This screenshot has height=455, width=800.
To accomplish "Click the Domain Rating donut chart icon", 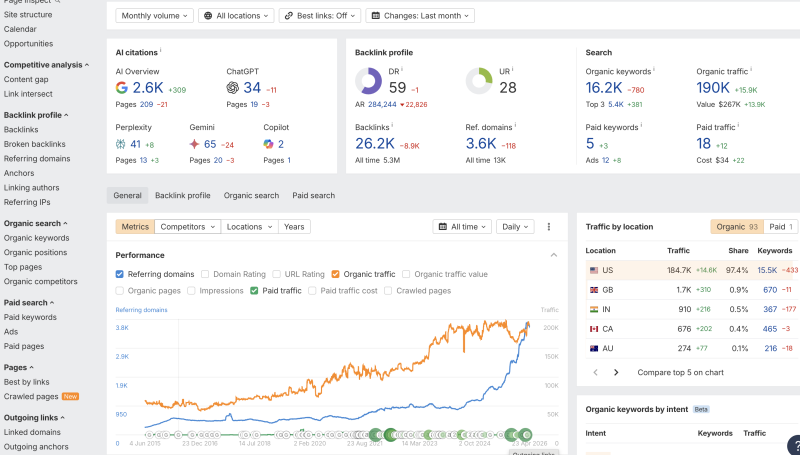I will [x=369, y=81].
